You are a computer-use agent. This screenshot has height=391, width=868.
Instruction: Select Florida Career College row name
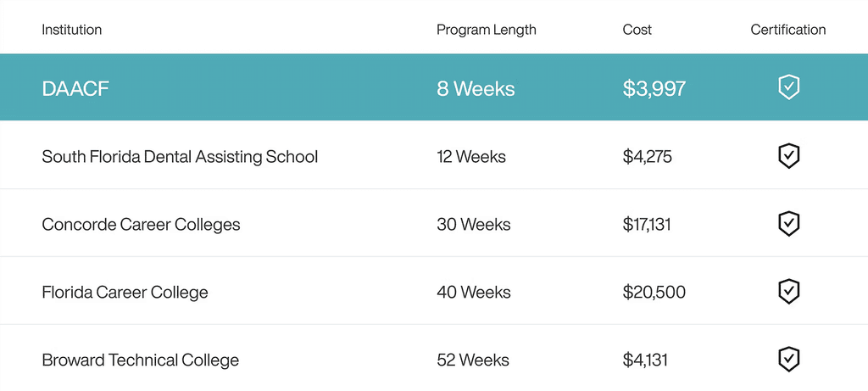point(125,292)
